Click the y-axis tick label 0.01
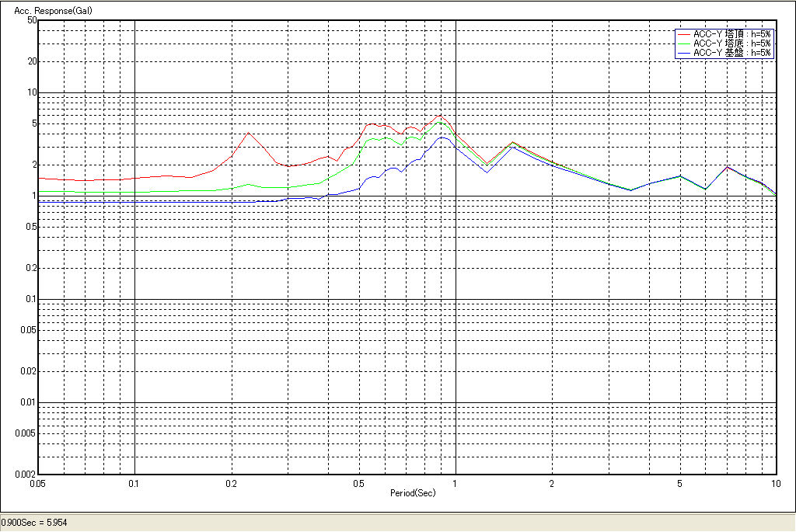This screenshot has width=796, height=532. point(29,402)
